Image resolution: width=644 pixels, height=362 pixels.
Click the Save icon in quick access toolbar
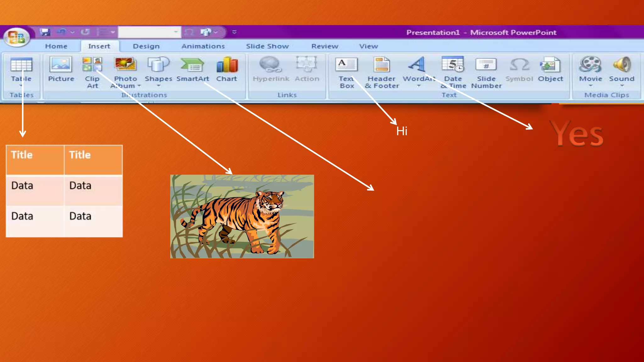(45, 32)
